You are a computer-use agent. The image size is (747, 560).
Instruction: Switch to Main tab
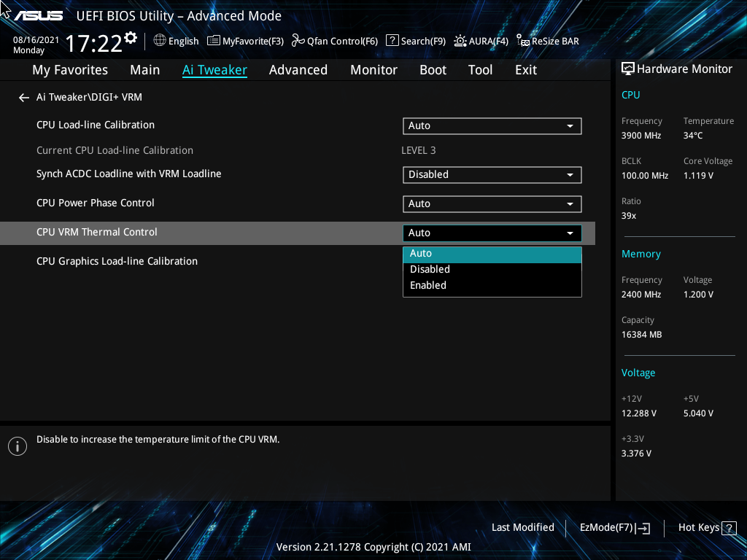(145, 70)
